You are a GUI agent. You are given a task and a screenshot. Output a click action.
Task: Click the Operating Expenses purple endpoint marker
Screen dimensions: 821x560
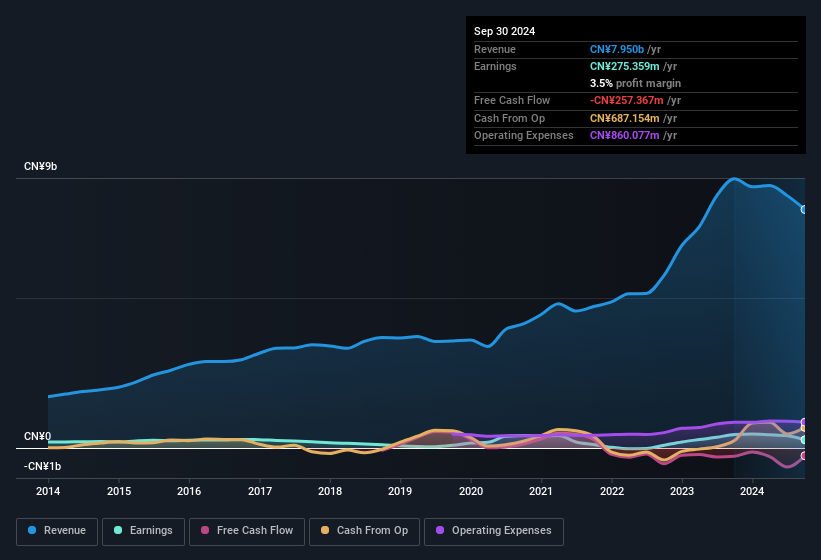[804, 422]
